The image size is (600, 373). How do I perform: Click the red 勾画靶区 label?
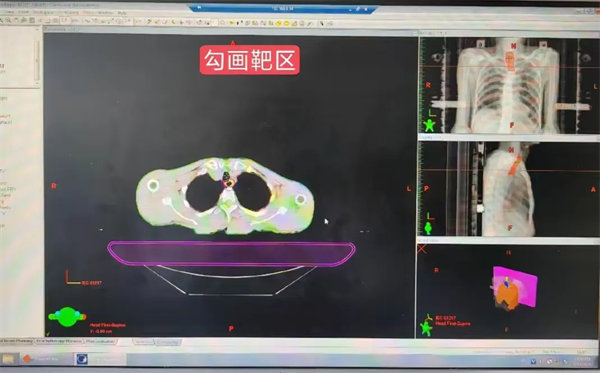click(x=249, y=60)
